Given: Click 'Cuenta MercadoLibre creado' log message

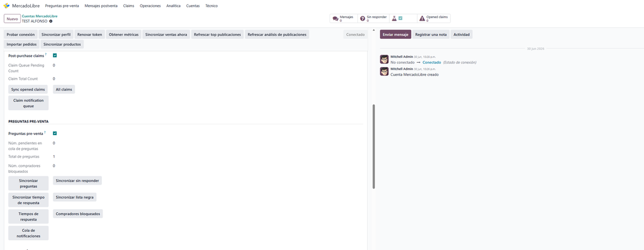Looking at the screenshot, I should (x=414, y=75).
